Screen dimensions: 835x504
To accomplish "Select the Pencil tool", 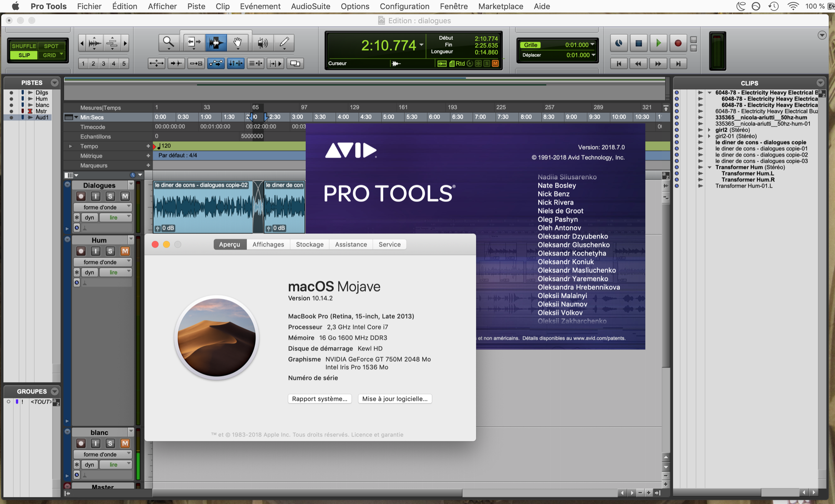I will [285, 42].
